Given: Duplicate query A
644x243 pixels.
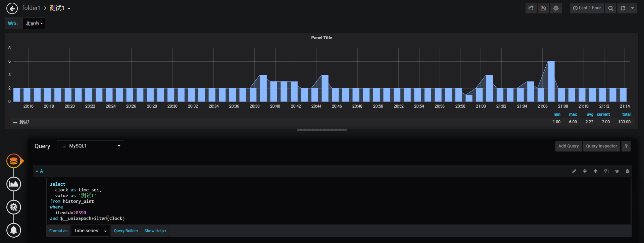Looking at the screenshot, I should point(606,171).
